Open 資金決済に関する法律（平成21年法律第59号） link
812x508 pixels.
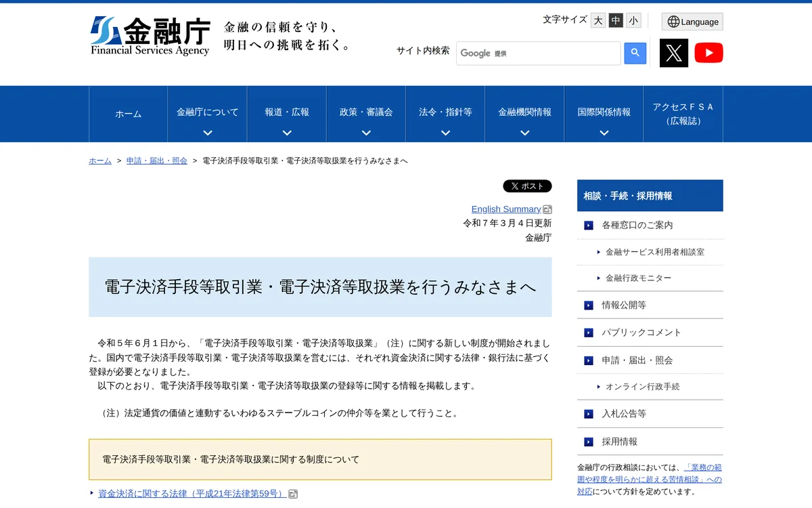[192, 494]
